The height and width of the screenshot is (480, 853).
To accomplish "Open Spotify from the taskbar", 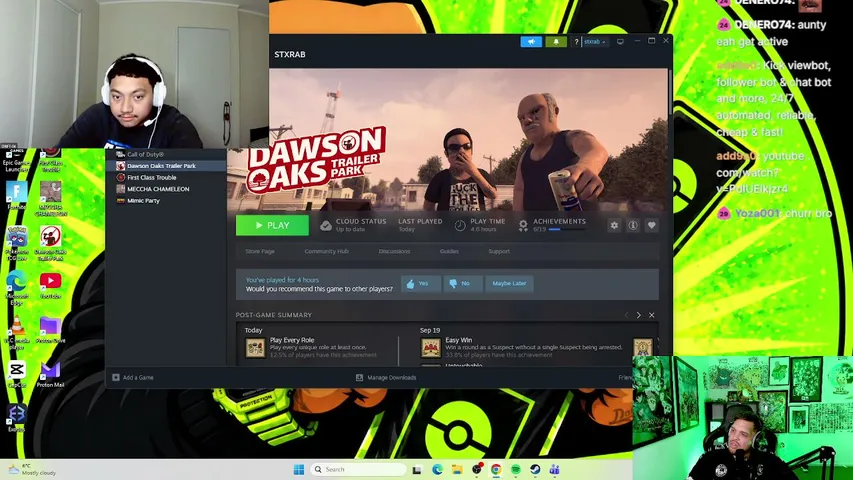I will pos(515,469).
